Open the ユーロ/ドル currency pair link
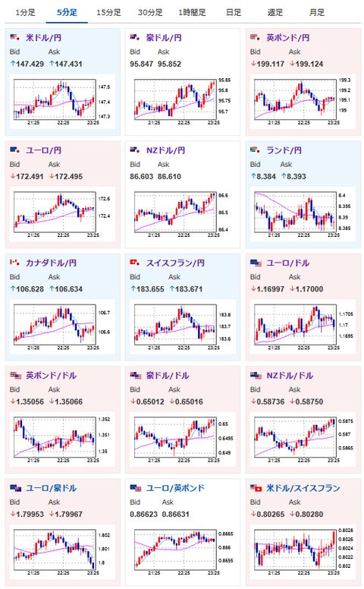The height and width of the screenshot is (589, 364). (288, 263)
